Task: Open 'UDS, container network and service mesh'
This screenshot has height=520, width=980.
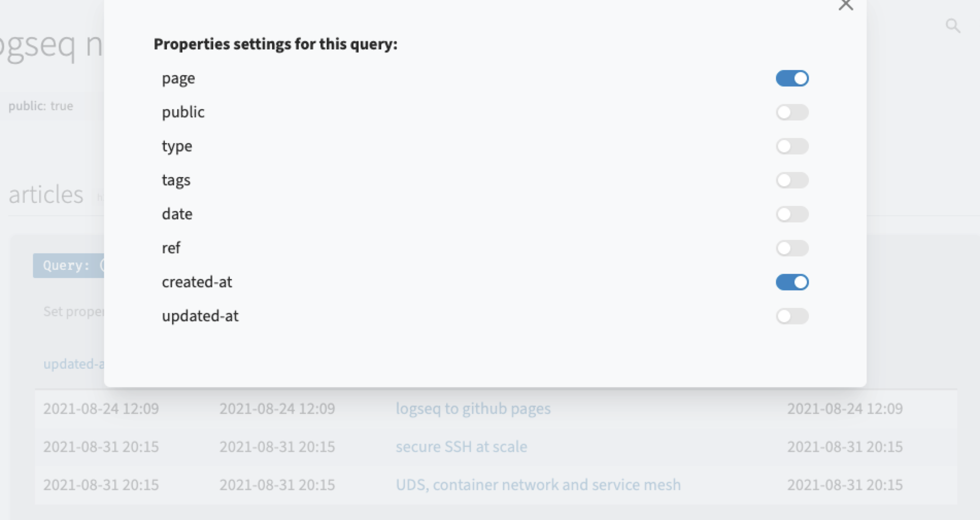Action: (x=538, y=484)
